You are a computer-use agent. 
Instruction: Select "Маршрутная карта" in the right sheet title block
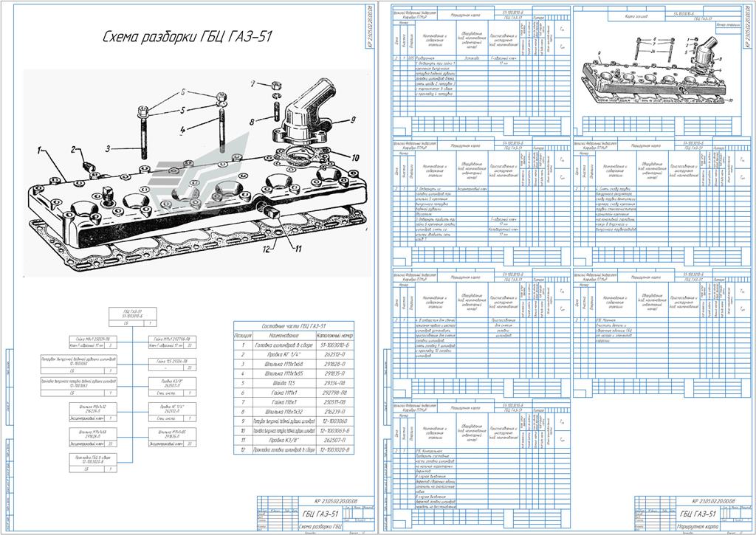tap(699, 526)
